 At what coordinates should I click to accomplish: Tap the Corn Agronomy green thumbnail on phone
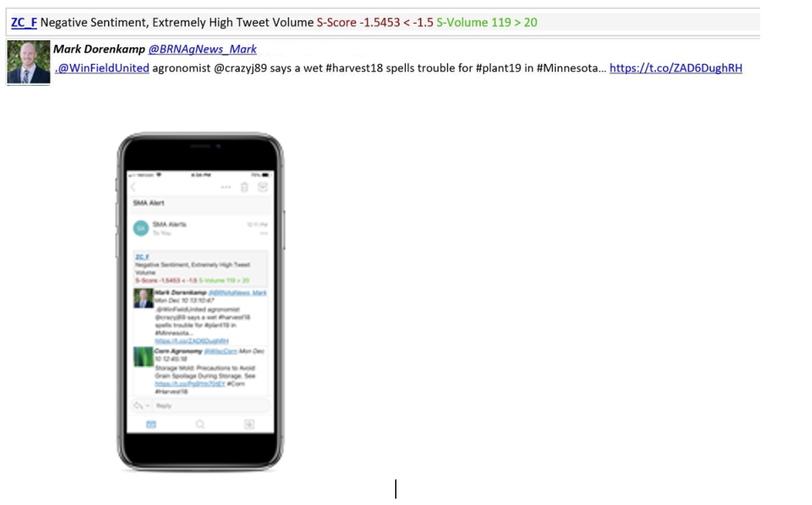143,356
